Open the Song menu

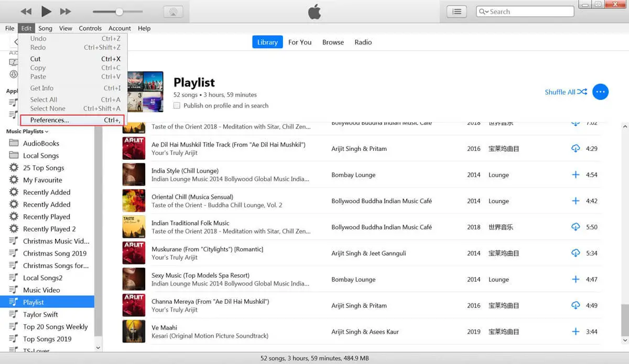[x=45, y=28]
